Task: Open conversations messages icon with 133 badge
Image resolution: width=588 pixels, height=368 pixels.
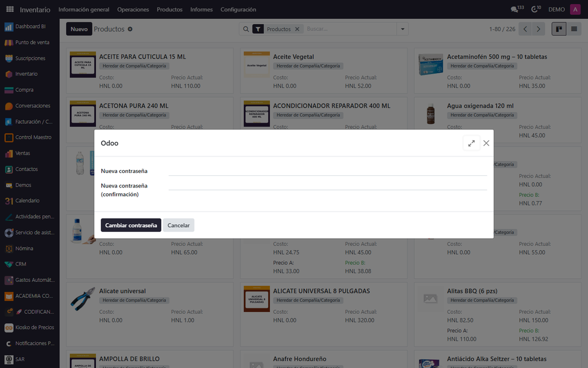Action: 517,9
